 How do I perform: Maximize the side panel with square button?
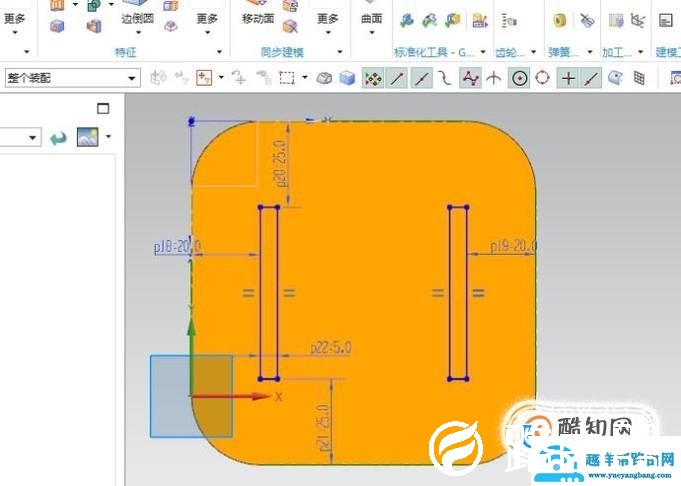tap(103, 108)
